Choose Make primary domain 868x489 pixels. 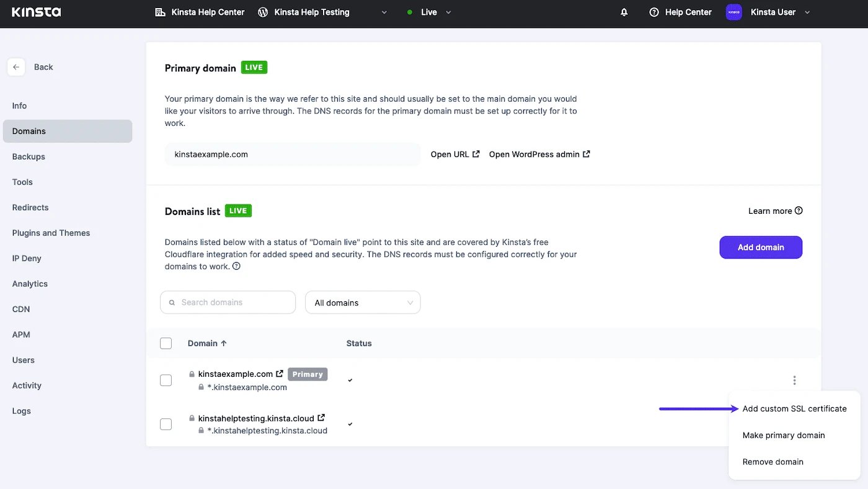(784, 435)
